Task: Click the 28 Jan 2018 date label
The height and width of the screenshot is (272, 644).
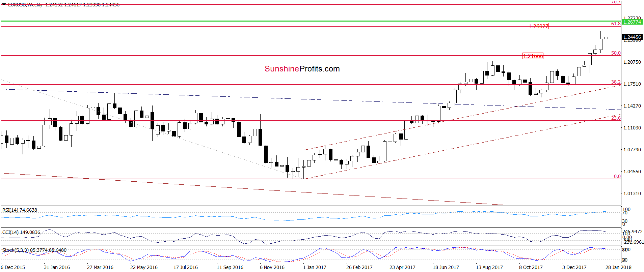Action: [x=618, y=267]
